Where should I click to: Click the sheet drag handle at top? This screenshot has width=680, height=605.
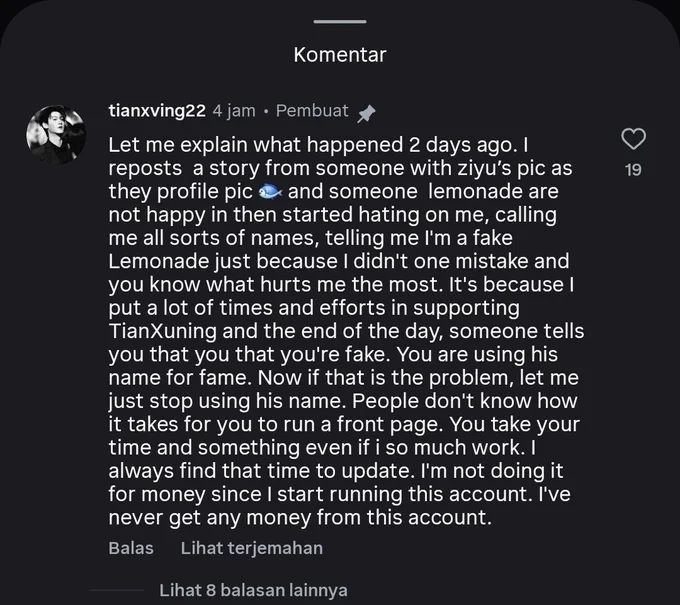340,21
